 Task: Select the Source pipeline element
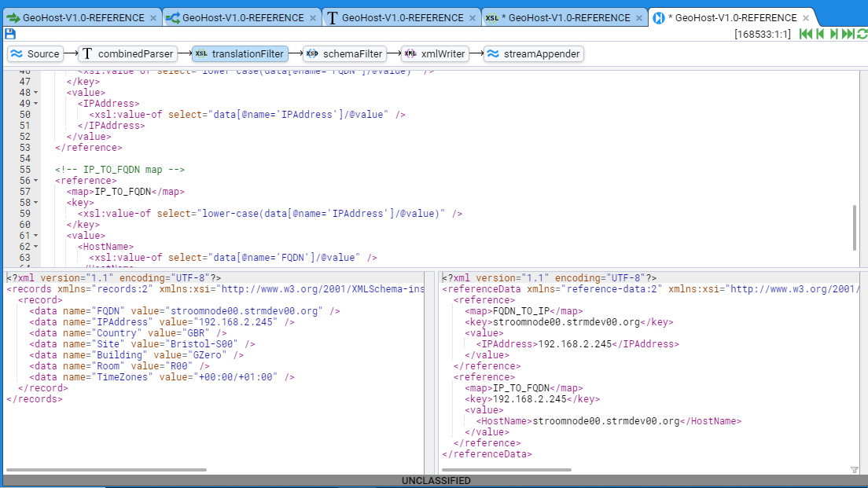tap(35, 54)
